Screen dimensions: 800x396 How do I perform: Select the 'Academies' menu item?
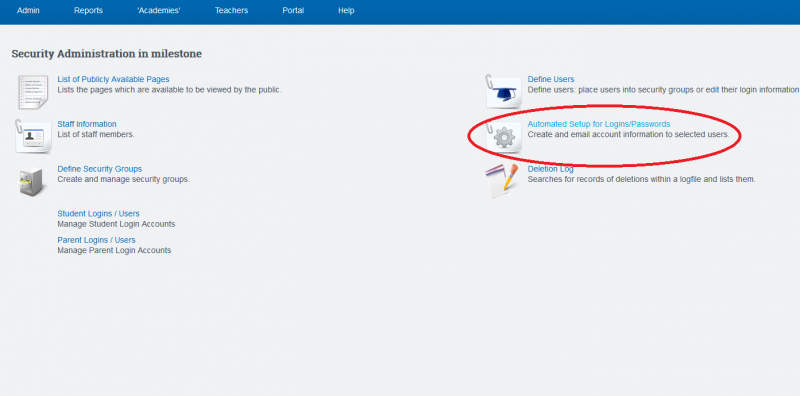pyautogui.click(x=159, y=11)
